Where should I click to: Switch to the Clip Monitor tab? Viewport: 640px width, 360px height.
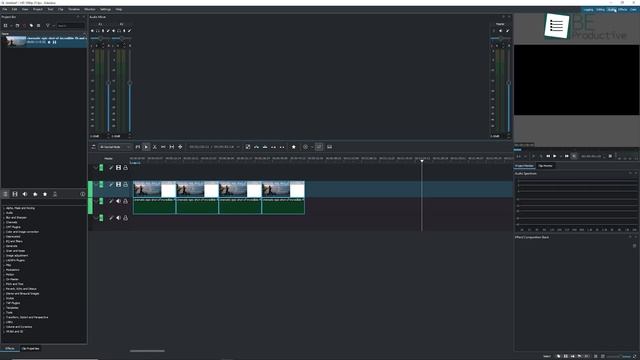(x=545, y=166)
